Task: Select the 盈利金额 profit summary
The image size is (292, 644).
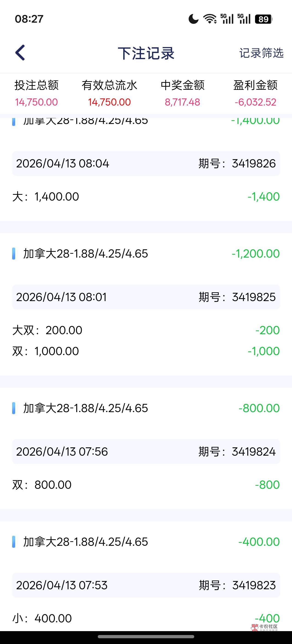Action: click(x=255, y=93)
